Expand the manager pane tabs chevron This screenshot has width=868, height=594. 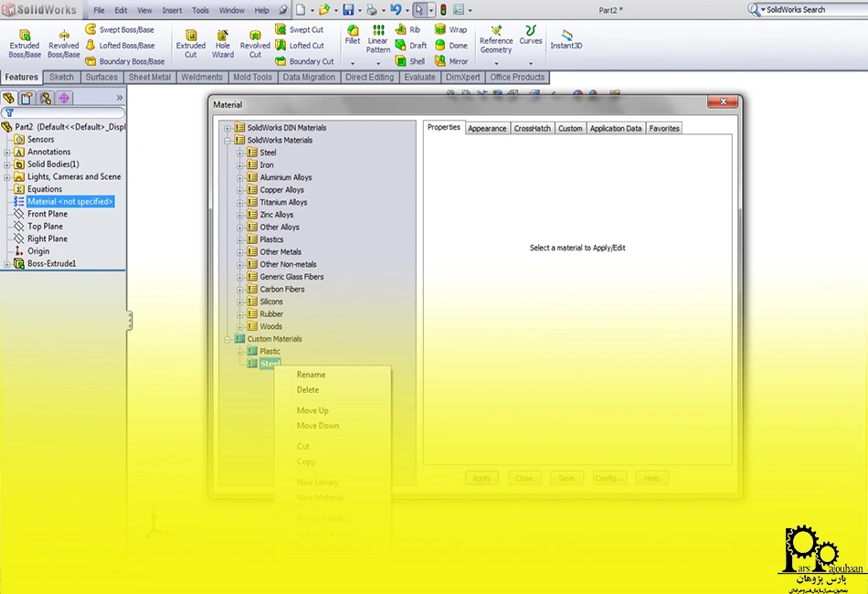(119, 98)
